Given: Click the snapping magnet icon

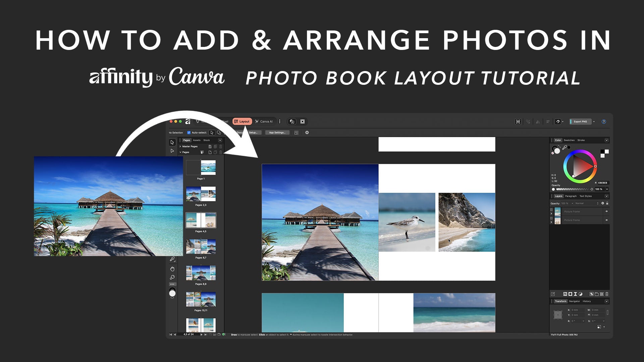Looking at the screenshot, I should click(x=558, y=122).
